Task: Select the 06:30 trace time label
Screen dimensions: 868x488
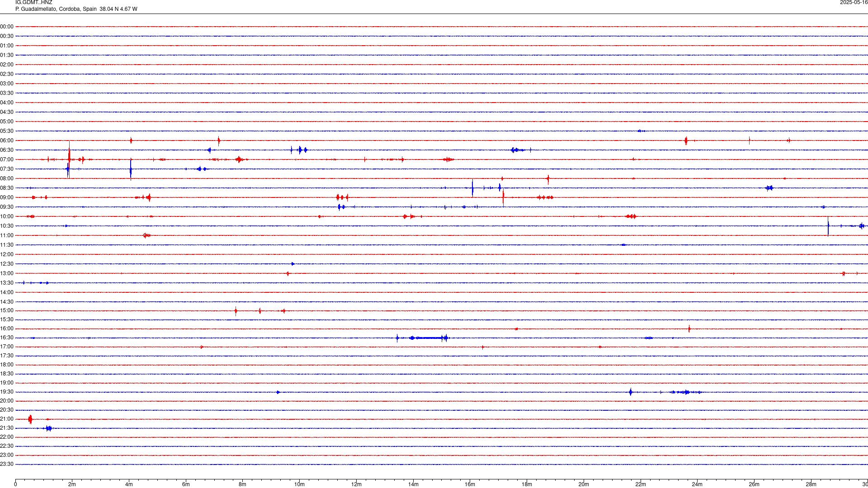Action: pos(7,150)
